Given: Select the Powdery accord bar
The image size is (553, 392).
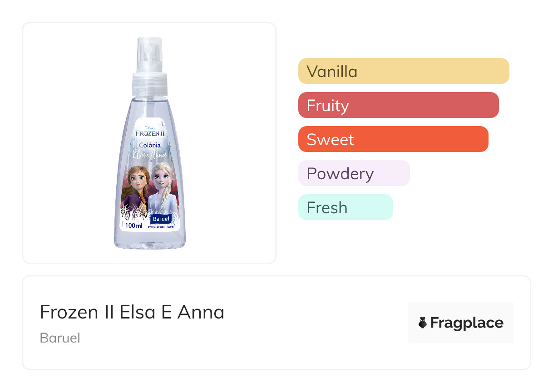Looking at the screenshot, I should (x=354, y=173).
